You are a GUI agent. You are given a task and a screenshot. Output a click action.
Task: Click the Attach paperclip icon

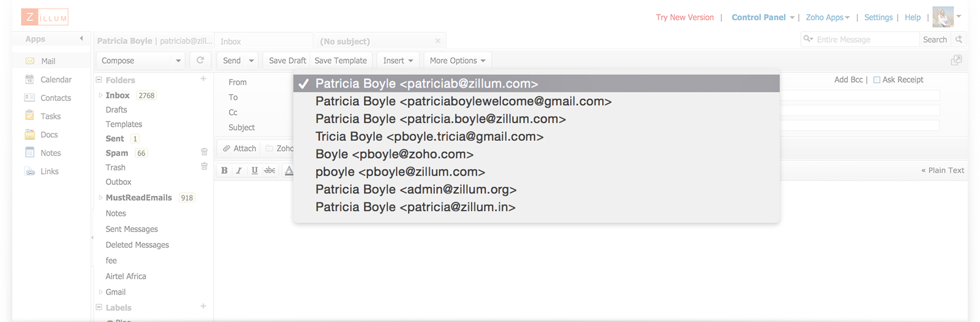point(227,148)
